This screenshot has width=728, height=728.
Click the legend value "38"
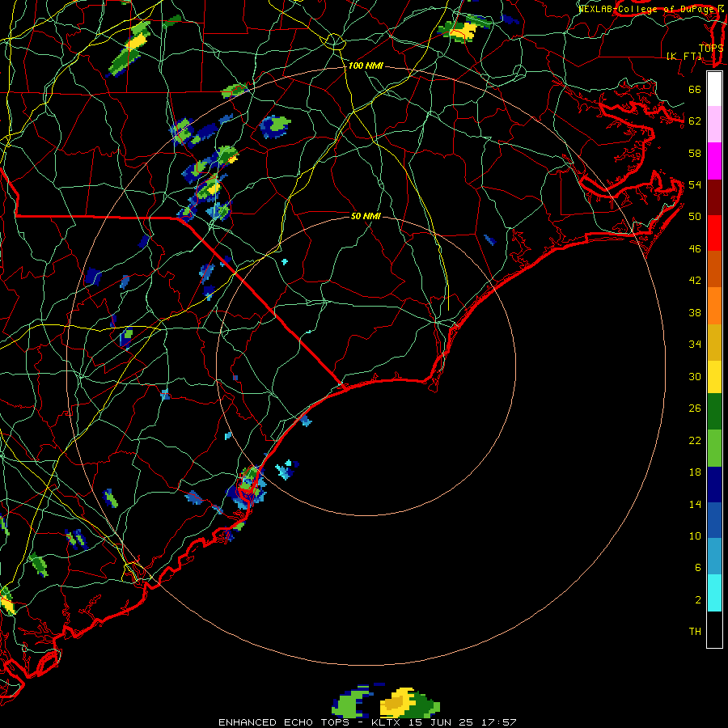tap(695, 312)
